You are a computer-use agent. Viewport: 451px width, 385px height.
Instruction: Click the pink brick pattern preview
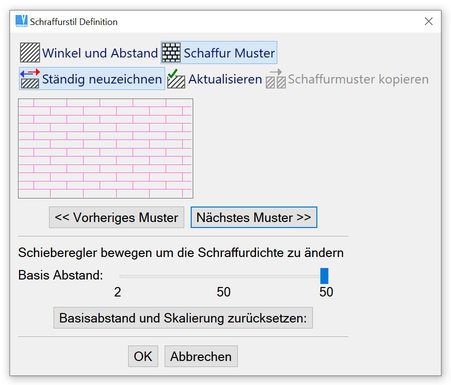(106, 148)
